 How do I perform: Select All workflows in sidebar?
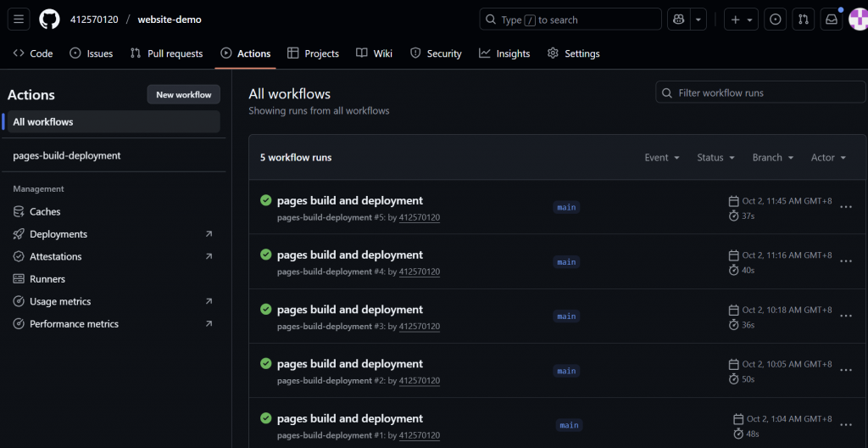[114, 121]
